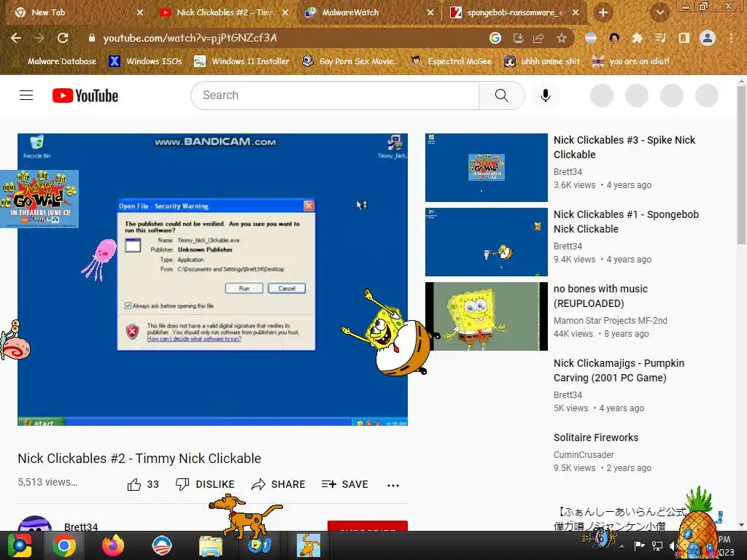Switch to the spongebob-ransomware tab
This screenshot has height=560, width=747.
[516, 12]
